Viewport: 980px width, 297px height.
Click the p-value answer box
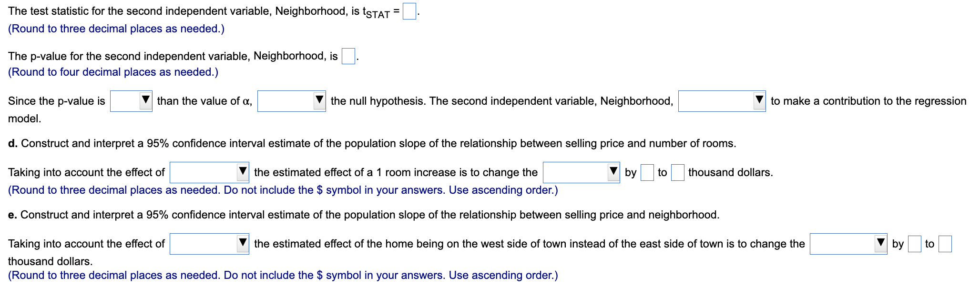point(347,57)
